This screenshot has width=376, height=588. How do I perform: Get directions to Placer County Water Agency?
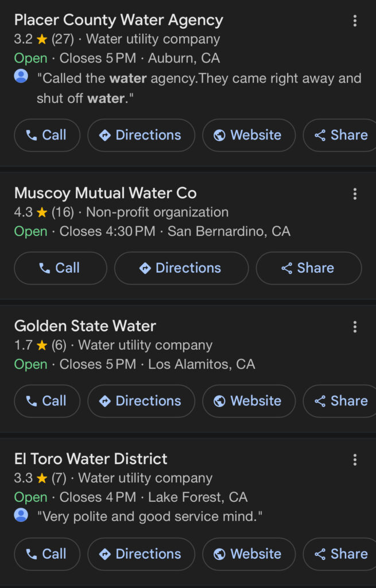(141, 136)
